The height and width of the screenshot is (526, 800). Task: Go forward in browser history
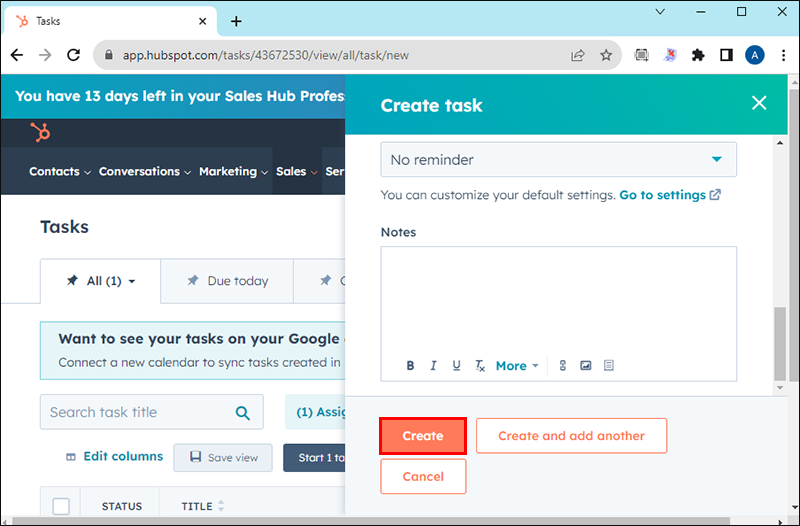coord(45,55)
